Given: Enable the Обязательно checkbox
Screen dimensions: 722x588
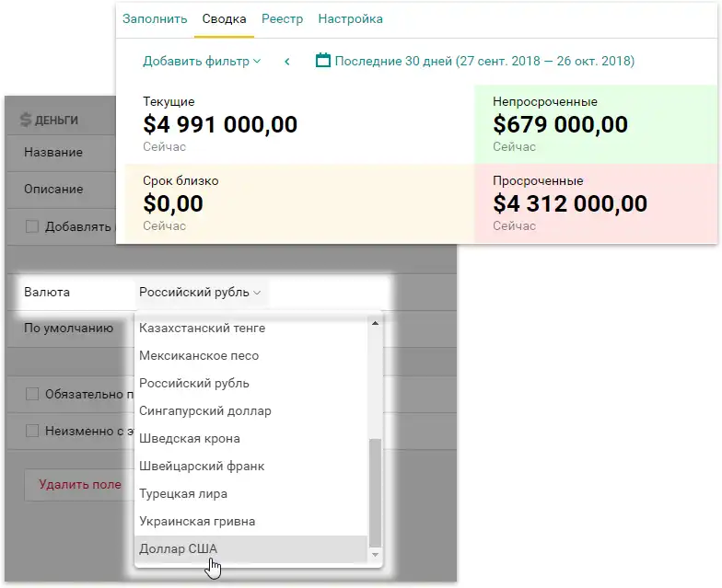Looking at the screenshot, I should coord(31,394).
